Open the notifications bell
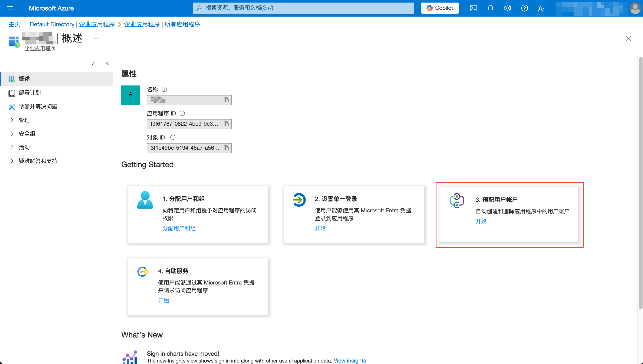643x364 pixels. coord(490,8)
